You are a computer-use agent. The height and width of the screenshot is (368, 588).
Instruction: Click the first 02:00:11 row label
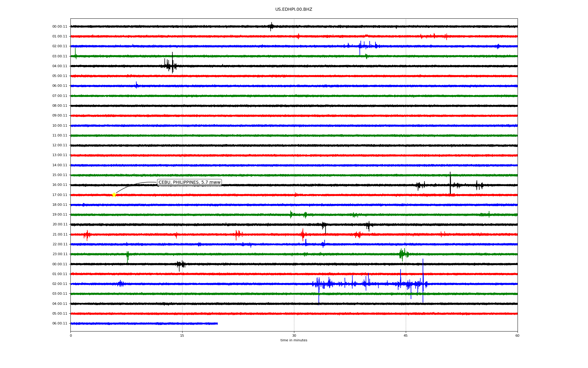[60, 46]
